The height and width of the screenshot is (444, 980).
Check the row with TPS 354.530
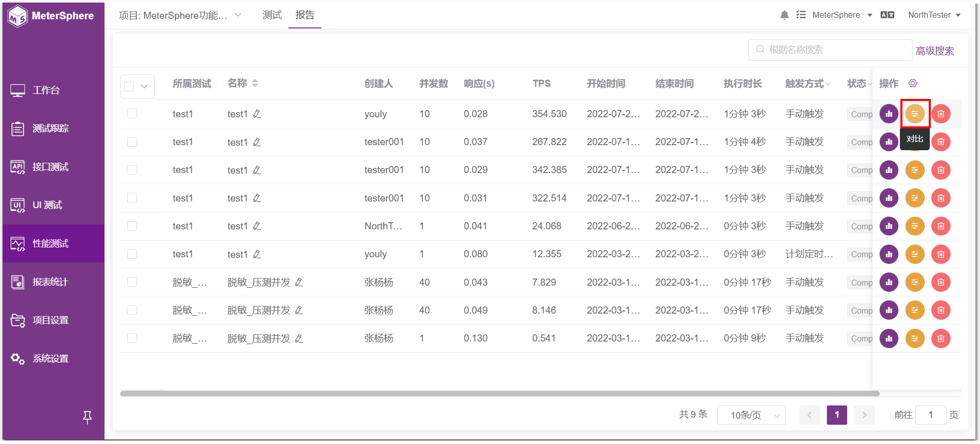[132, 114]
